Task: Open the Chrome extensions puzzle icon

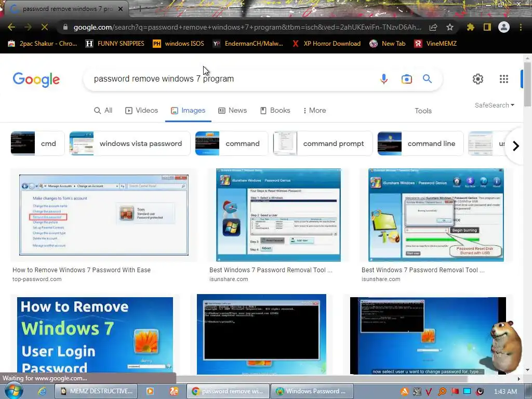Action: tap(470, 27)
